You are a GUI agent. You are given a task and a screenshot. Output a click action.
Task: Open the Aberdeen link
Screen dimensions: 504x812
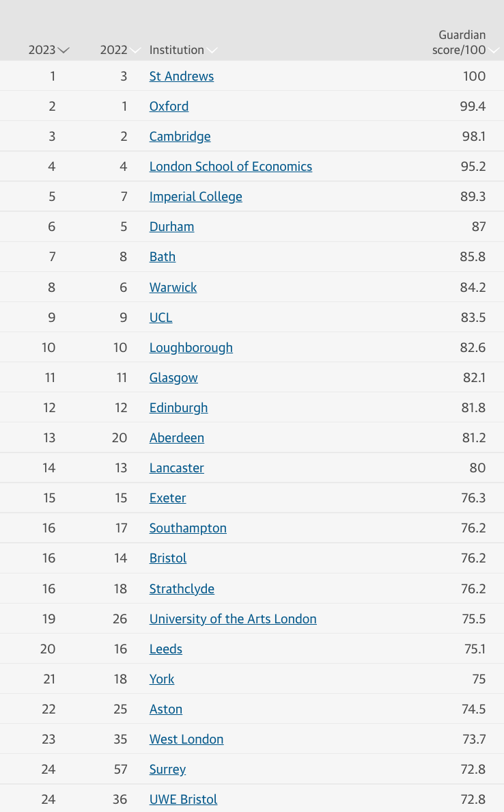176,437
